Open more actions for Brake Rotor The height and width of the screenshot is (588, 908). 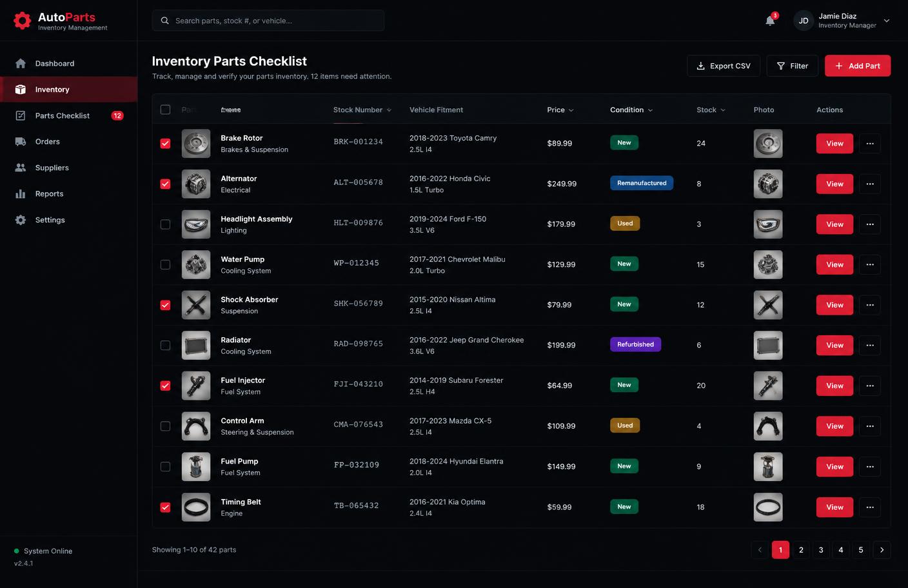(870, 143)
